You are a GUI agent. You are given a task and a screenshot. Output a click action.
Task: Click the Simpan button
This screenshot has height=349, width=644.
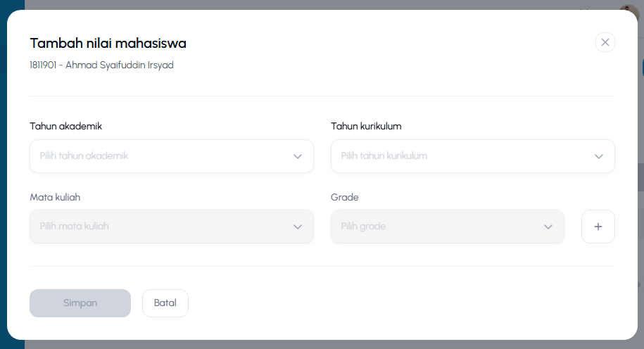point(80,303)
